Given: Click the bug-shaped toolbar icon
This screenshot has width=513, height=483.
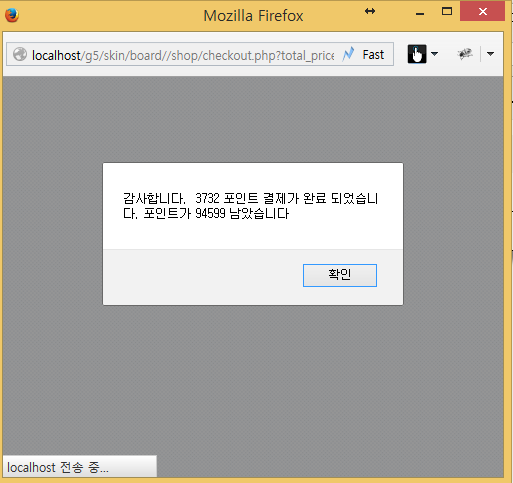Looking at the screenshot, I should click(465, 54).
